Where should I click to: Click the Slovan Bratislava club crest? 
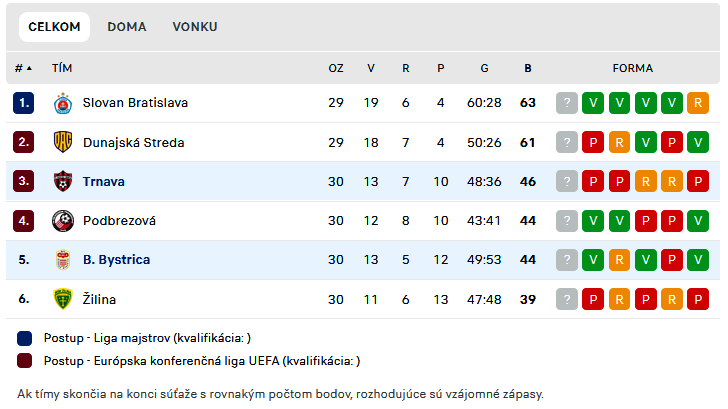tap(63, 103)
